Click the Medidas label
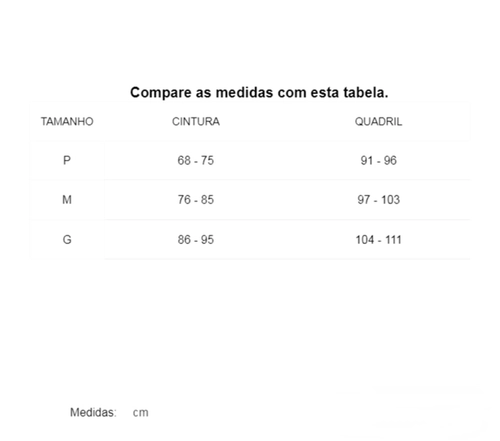Image resolution: width=500 pixels, height=441 pixels. click(93, 412)
